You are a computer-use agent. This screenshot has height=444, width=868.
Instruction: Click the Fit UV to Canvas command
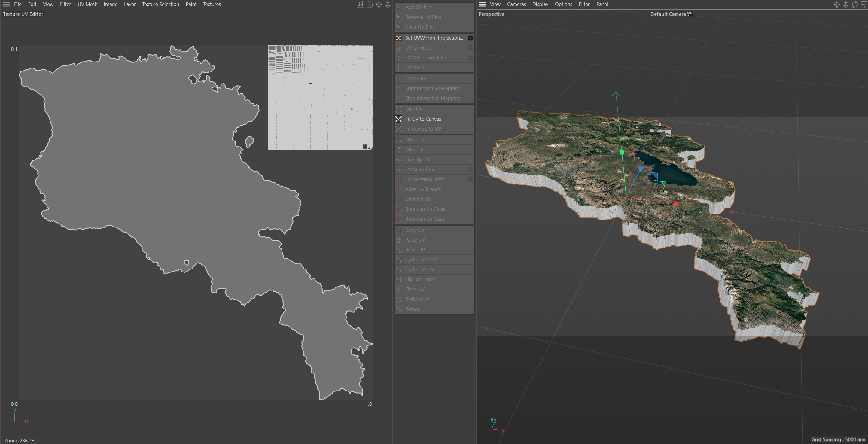[423, 119]
